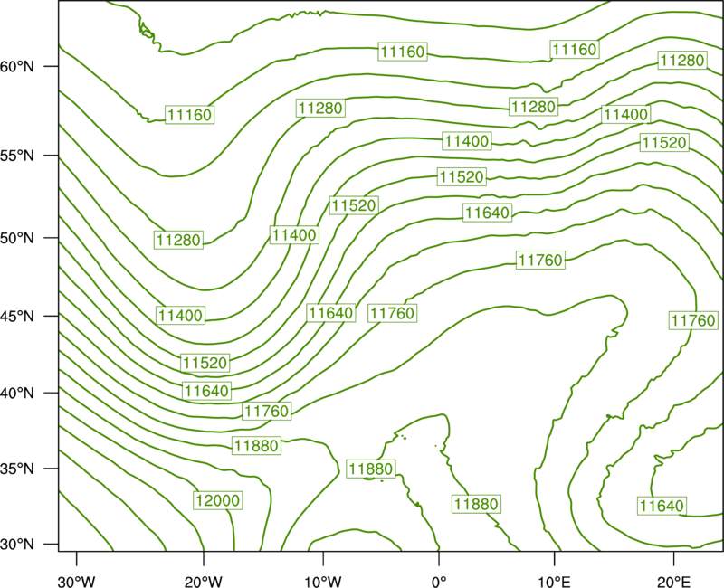
Task: Select the 11160 label just below 60°N near 20°W
Action: click(x=190, y=115)
